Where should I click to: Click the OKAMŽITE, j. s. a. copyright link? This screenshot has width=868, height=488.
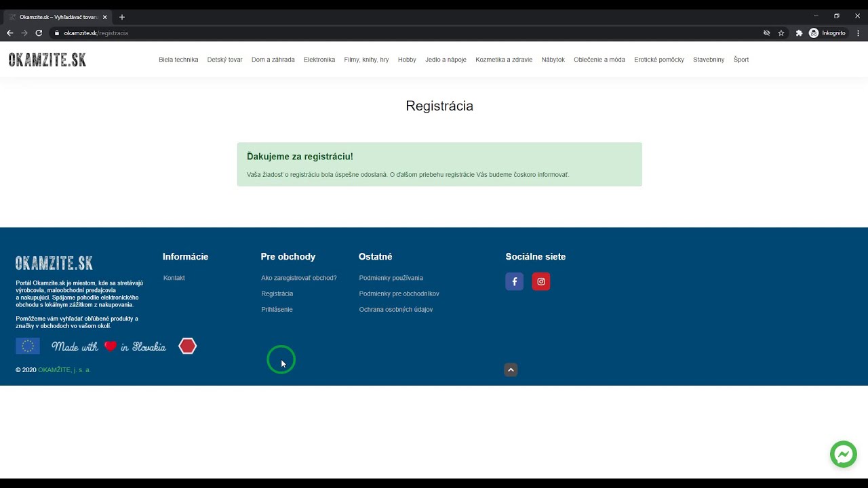pyautogui.click(x=64, y=370)
